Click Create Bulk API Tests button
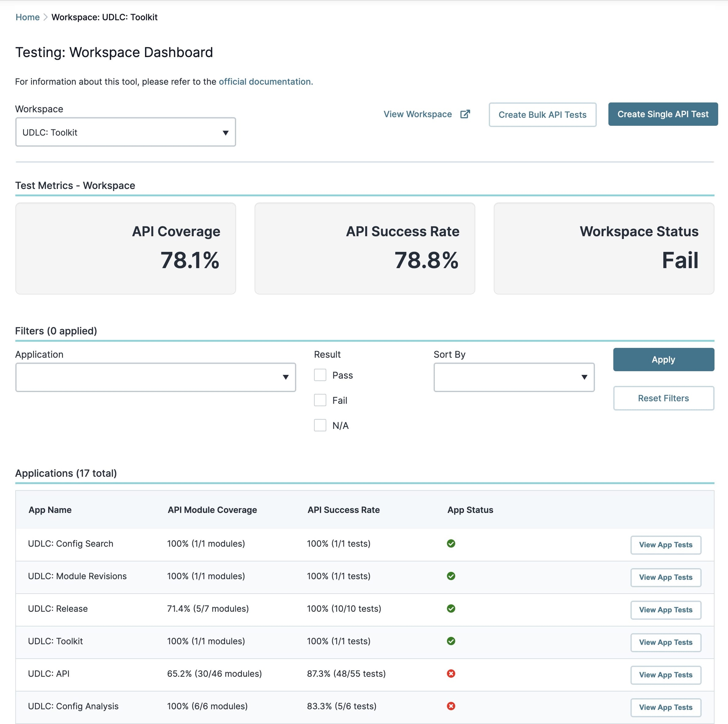The image size is (728, 724). [x=542, y=114]
